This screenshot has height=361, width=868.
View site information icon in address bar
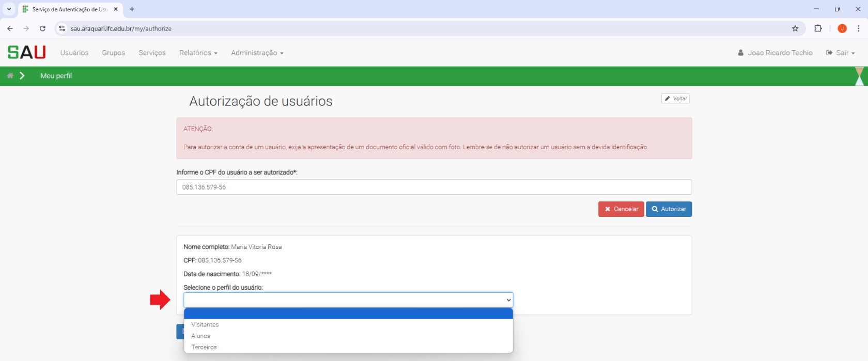click(x=62, y=28)
